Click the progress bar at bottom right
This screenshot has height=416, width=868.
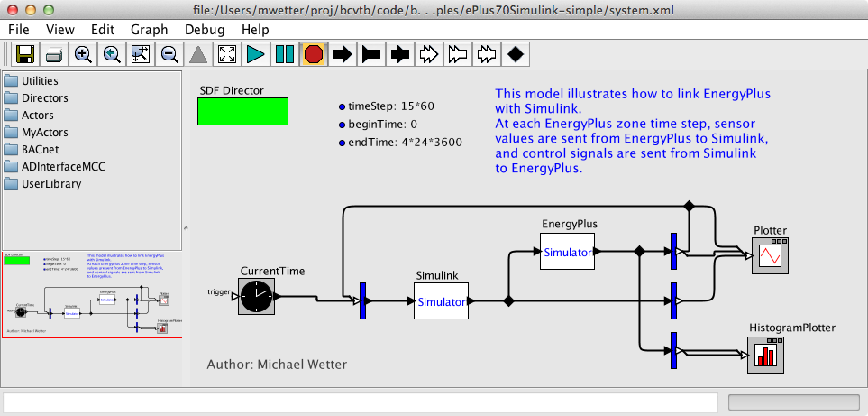pos(796,402)
